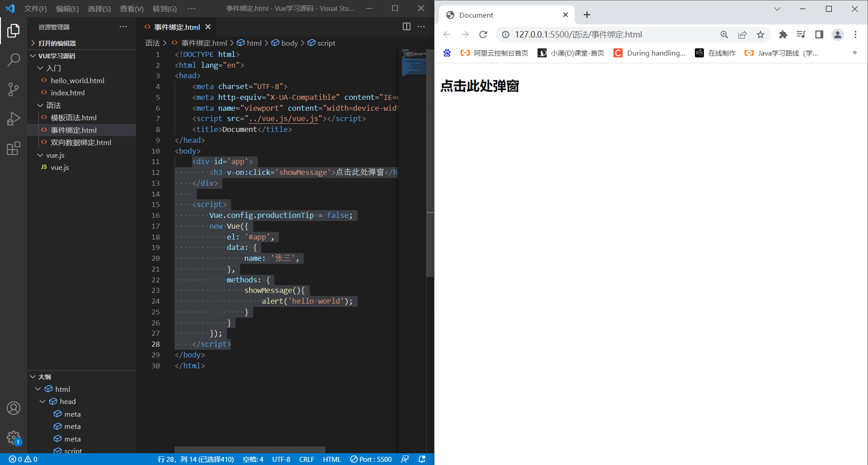Open the 文件(F) menu
Viewport: 868px width, 465px height.
click(x=36, y=9)
